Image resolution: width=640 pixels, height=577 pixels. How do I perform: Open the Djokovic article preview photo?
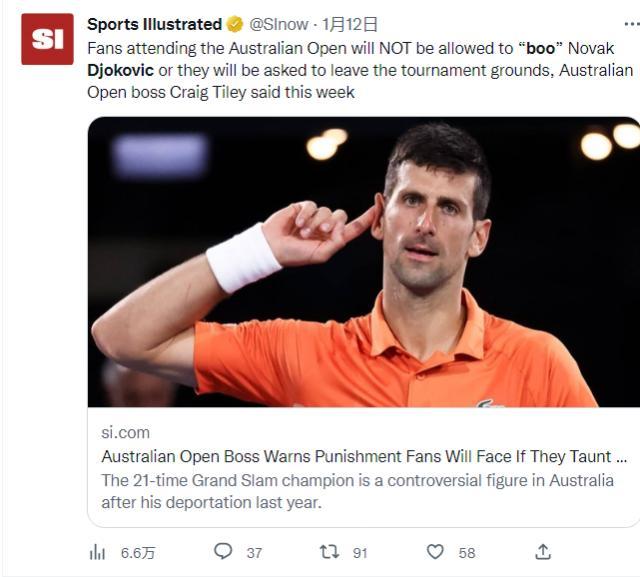pyautogui.click(x=364, y=262)
